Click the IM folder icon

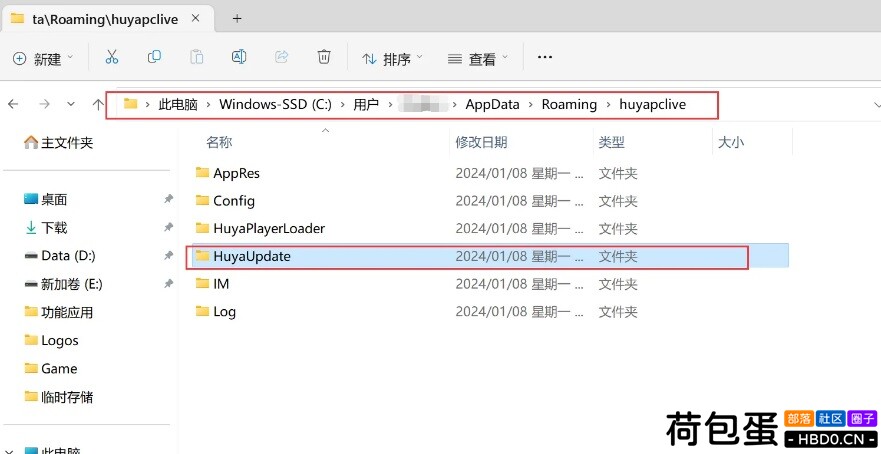coord(202,283)
